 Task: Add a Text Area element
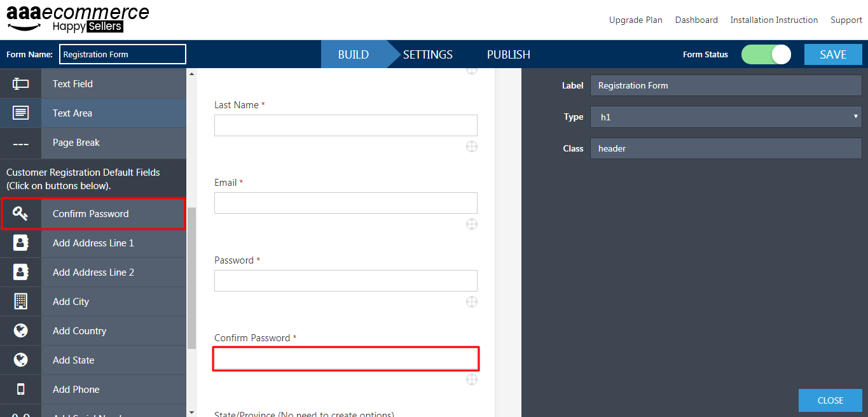click(93, 113)
